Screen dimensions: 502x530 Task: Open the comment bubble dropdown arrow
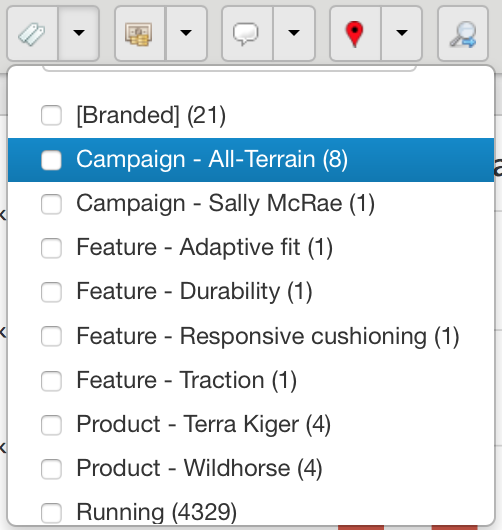tap(294, 33)
